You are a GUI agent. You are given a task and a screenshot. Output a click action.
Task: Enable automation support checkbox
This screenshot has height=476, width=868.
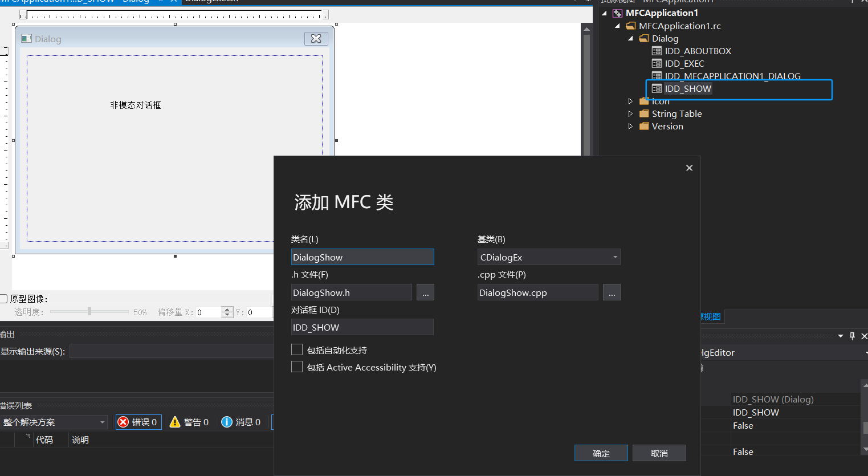click(297, 349)
